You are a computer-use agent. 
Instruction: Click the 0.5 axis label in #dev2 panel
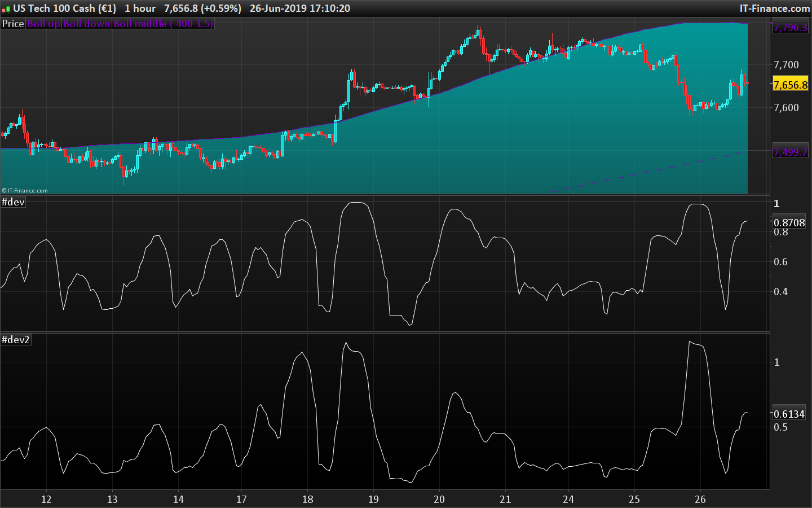click(x=780, y=427)
